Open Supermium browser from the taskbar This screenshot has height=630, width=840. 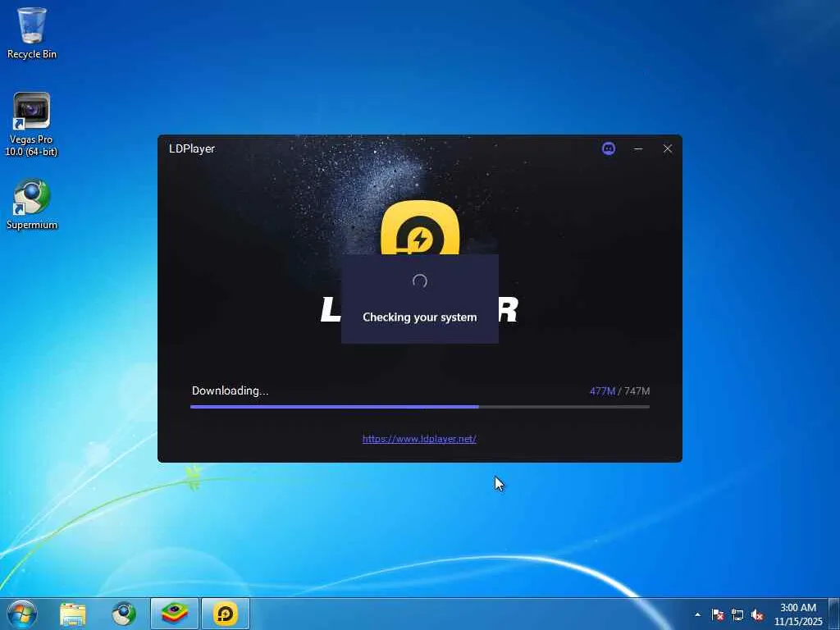124,614
